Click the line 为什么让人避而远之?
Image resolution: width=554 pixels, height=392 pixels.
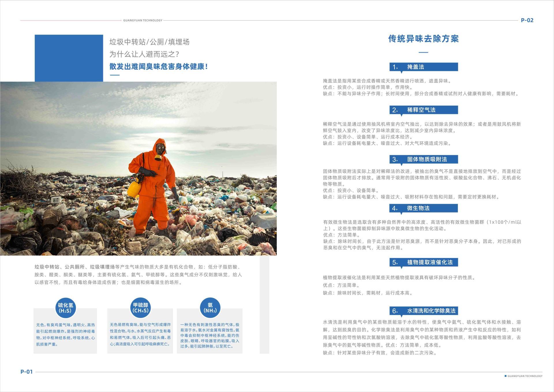click(144, 54)
